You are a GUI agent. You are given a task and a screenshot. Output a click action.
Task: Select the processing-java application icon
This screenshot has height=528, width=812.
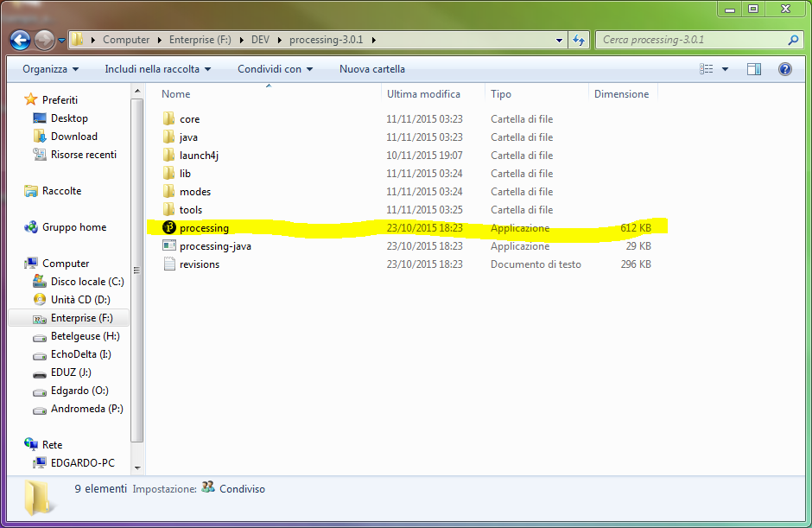(169, 245)
